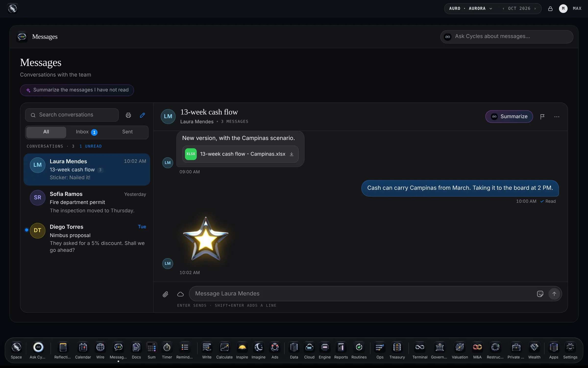Send the message with the arrow button
Image resolution: width=588 pixels, height=368 pixels.
(554, 294)
